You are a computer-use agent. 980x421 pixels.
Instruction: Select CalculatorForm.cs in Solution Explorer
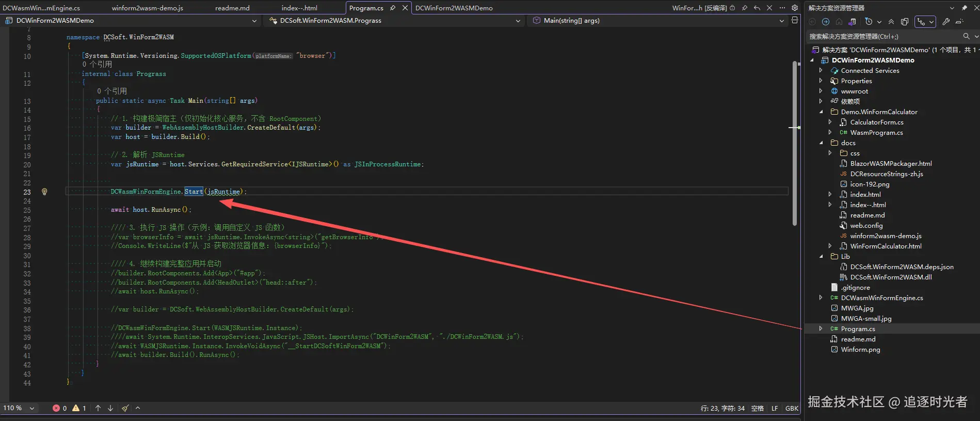877,122
